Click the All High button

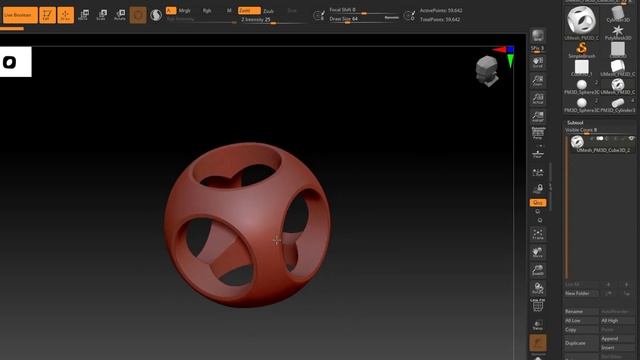[618, 321]
